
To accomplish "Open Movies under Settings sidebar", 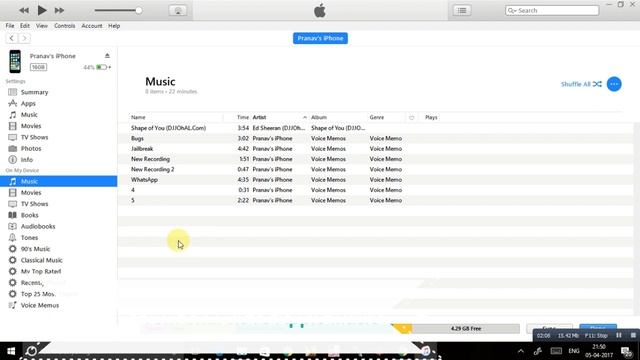I will coord(31,126).
